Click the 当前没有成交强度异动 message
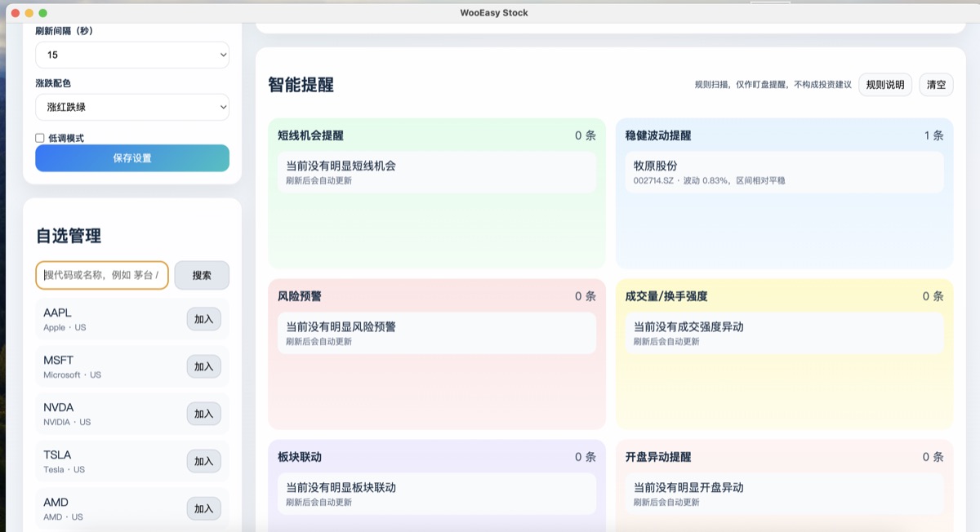The width and height of the screenshot is (980, 532). coord(688,326)
